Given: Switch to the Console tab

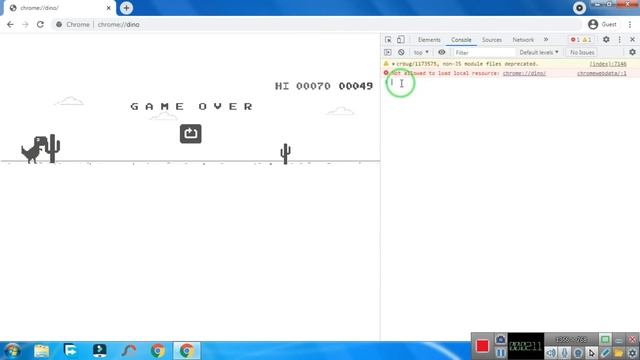Looking at the screenshot, I should pyautogui.click(x=461, y=40).
